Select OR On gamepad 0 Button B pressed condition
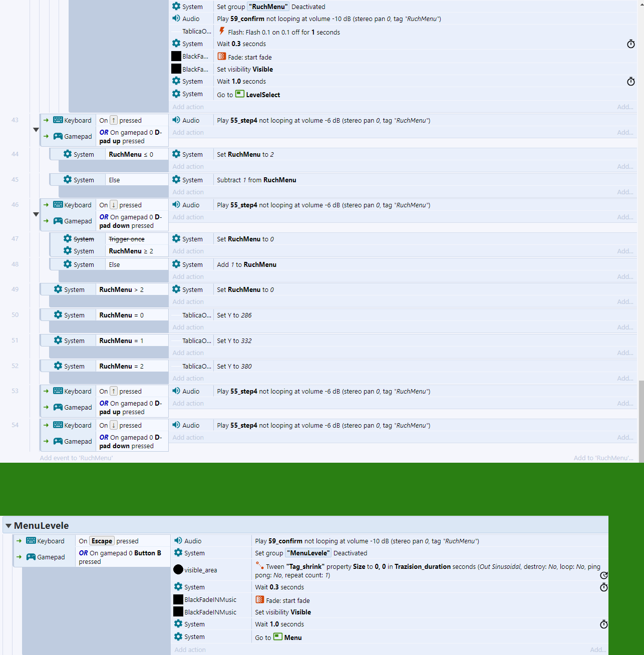 pos(123,557)
